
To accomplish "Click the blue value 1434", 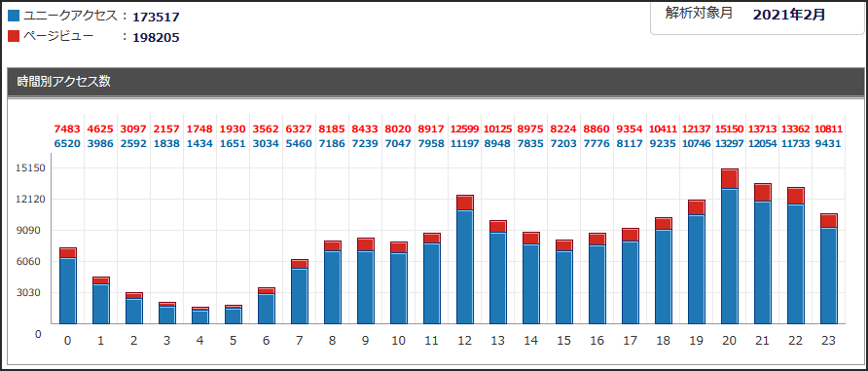I will click(x=199, y=143).
